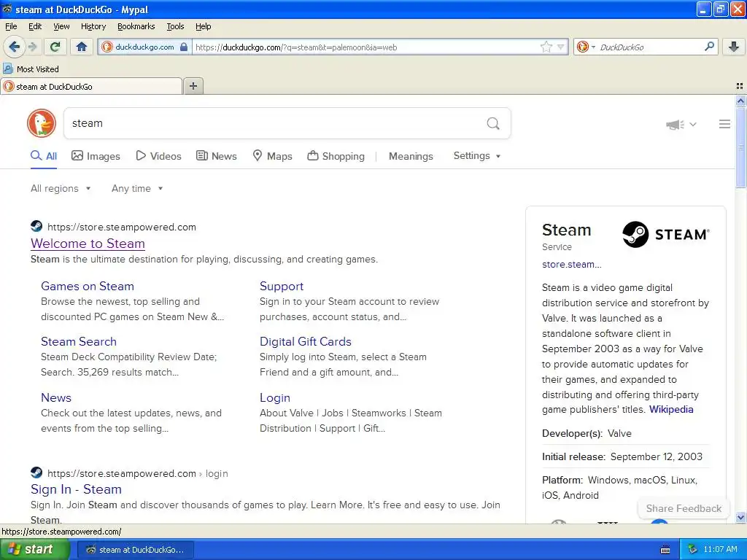Open the URL history dropdown arrow
Viewport: 747px width, 560px height.
click(x=561, y=47)
